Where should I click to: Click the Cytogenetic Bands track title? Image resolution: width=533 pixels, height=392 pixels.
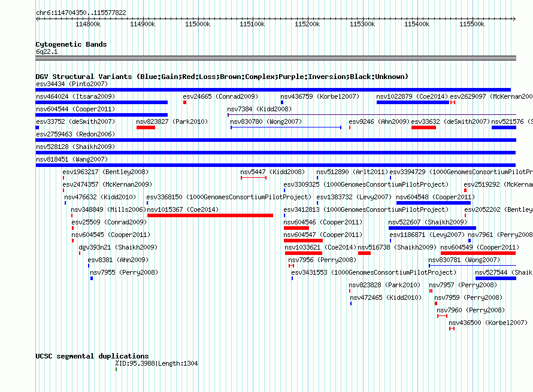click(x=71, y=44)
